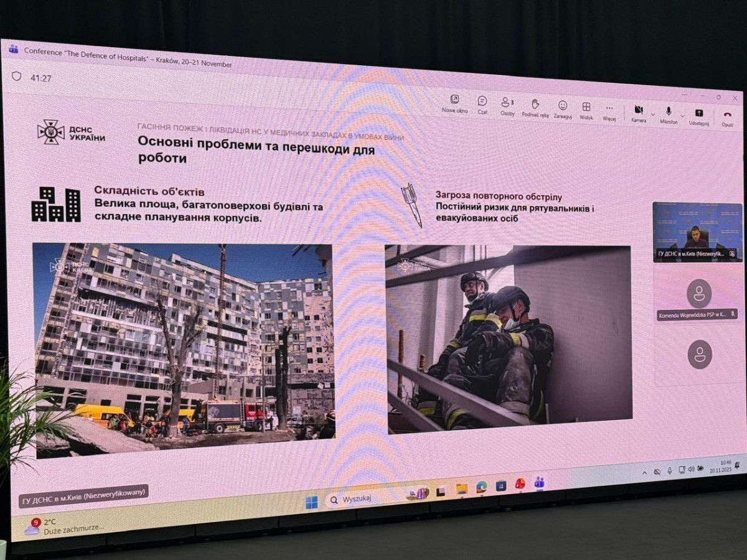
Task: Raise hand with Podnieś rękę
Action: click(x=535, y=106)
